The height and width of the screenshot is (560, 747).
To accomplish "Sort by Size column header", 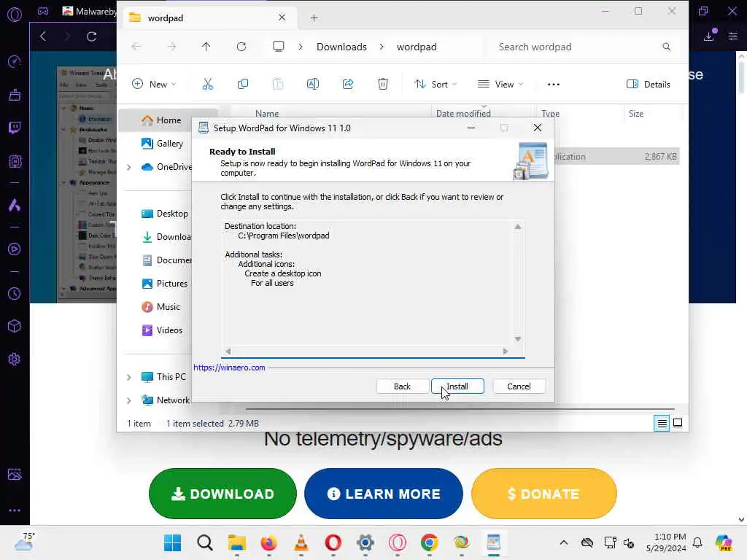I will point(636,113).
